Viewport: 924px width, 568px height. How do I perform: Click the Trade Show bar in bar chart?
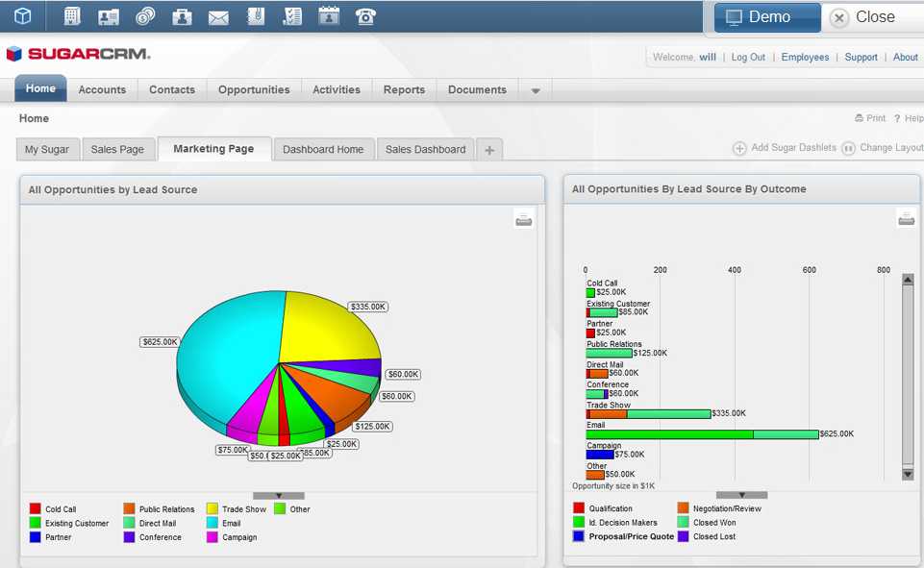tap(648, 414)
